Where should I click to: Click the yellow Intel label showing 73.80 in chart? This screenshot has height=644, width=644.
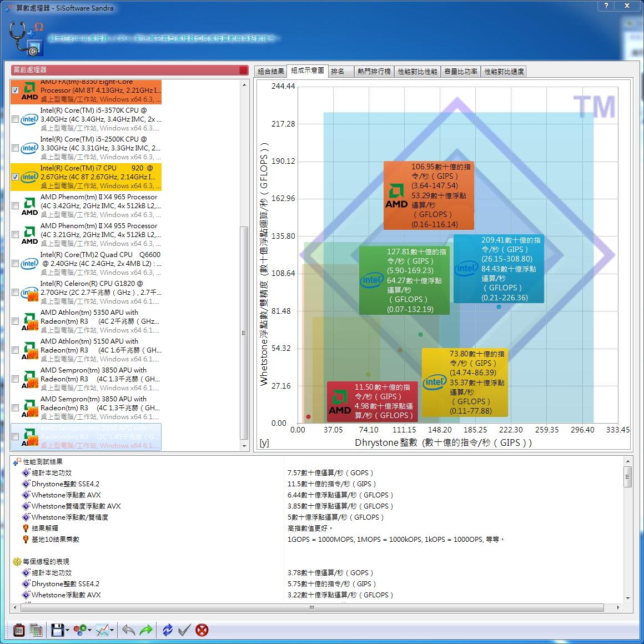click(x=465, y=383)
